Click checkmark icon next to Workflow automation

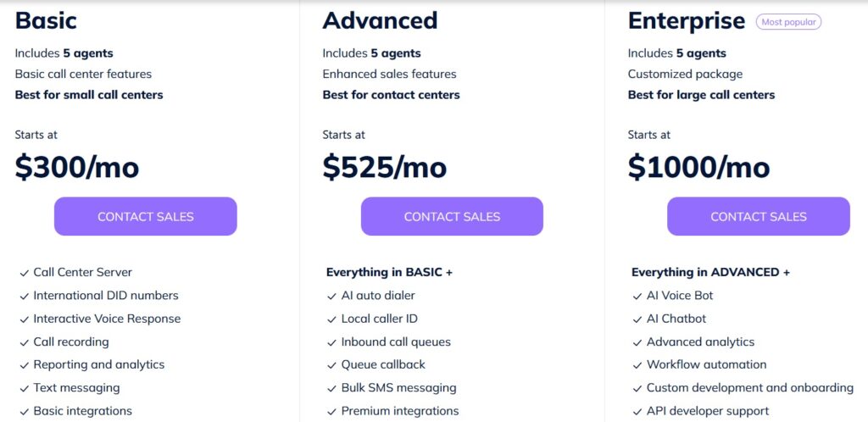tap(637, 365)
